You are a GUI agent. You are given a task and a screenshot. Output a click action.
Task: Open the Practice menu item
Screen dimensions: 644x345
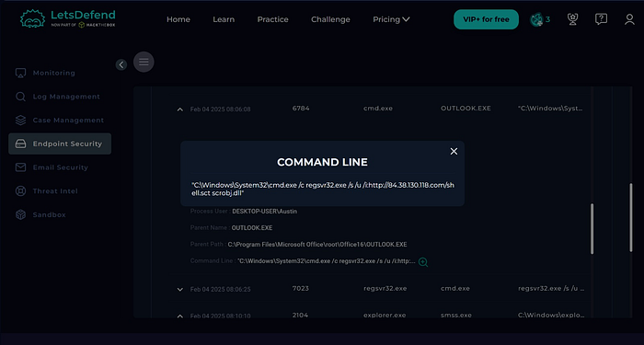click(x=272, y=19)
